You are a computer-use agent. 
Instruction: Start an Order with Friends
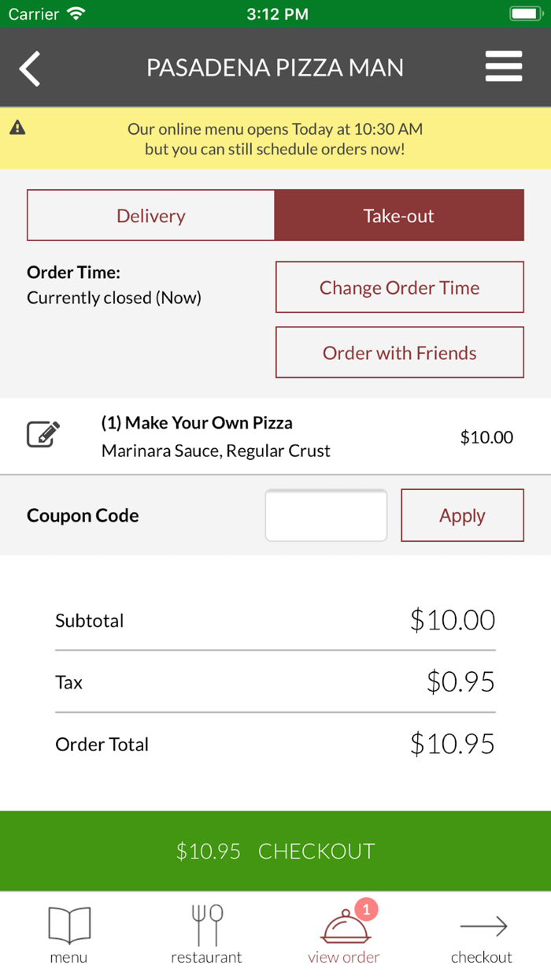(x=399, y=352)
